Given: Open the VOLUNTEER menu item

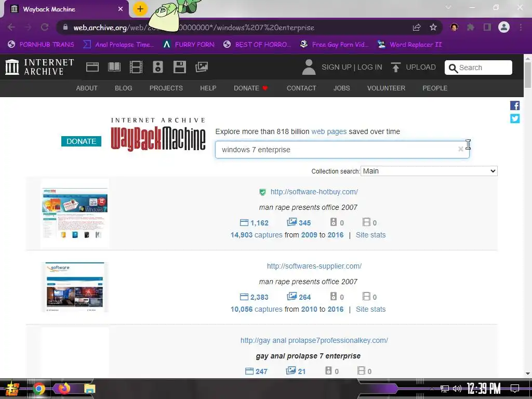Looking at the screenshot, I should 386,88.
